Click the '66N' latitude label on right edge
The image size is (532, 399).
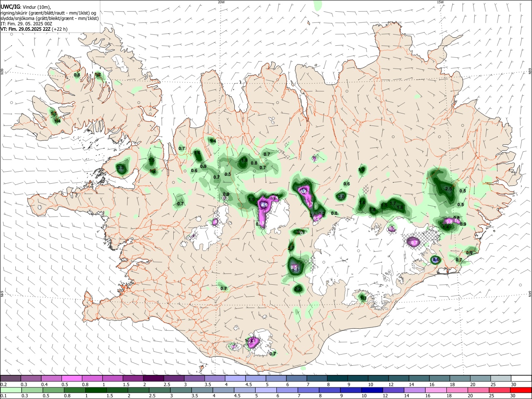click(530, 71)
